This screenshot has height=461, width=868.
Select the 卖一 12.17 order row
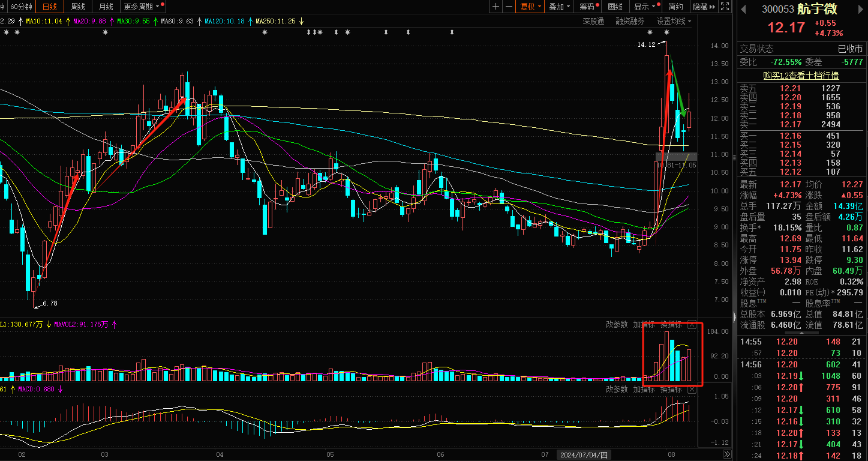click(x=801, y=125)
